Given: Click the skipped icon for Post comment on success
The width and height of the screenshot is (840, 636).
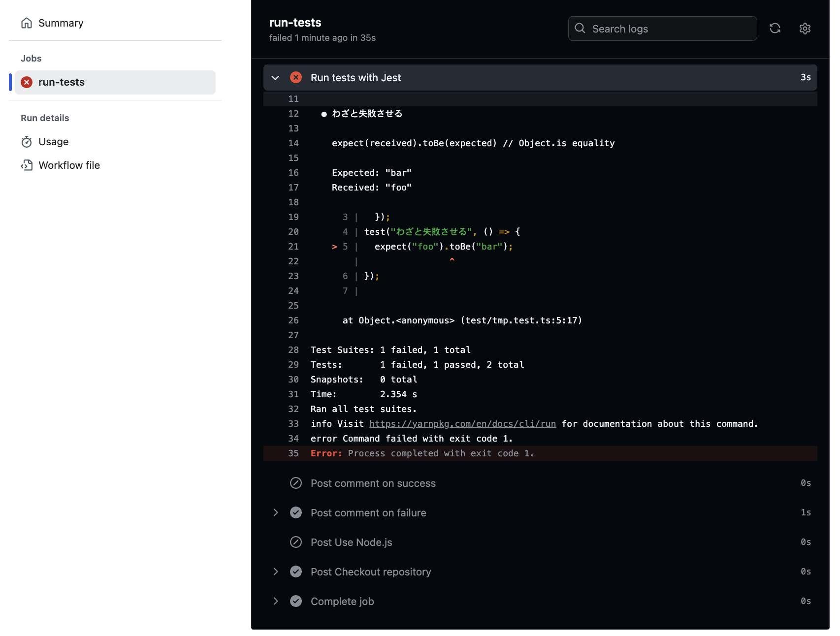Looking at the screenshot, I should click(296, 483).
